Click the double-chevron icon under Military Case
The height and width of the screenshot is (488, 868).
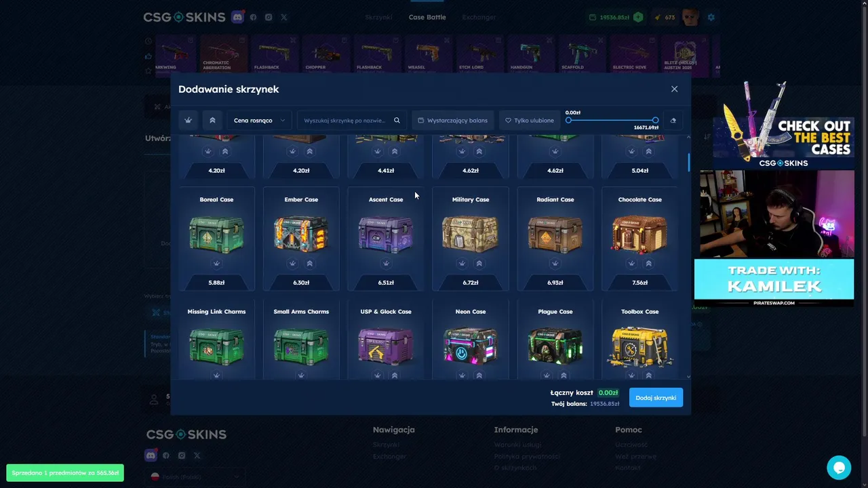(479, 263)
